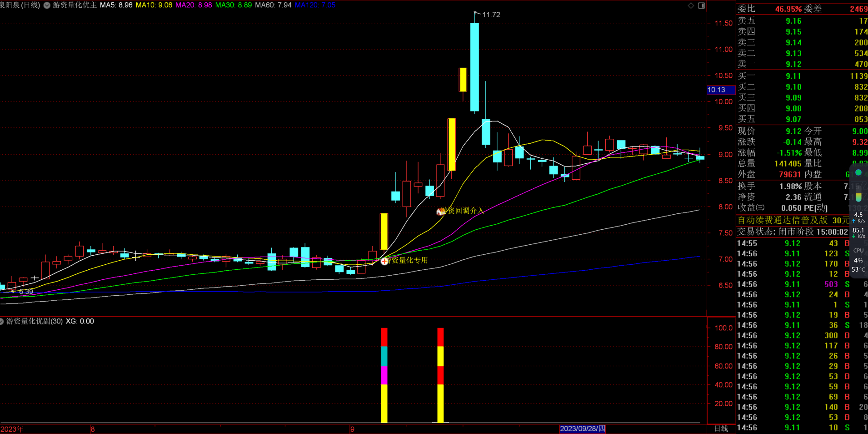Click the yellow MA10: 9.06 label
The image size is (868, 434).
point(154,5)
